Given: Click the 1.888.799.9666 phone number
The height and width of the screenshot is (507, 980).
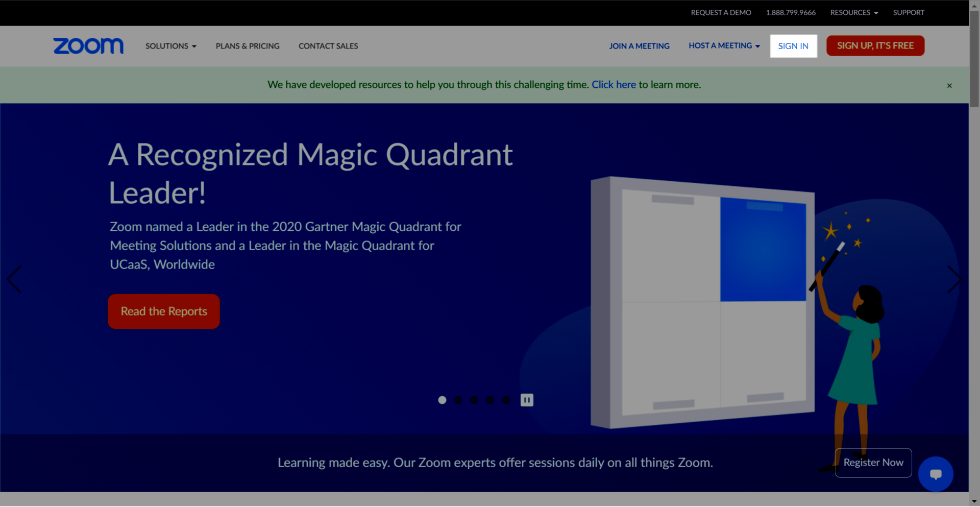Looking at the screenshot, I should pyautogui.click(x=791, y=12).
